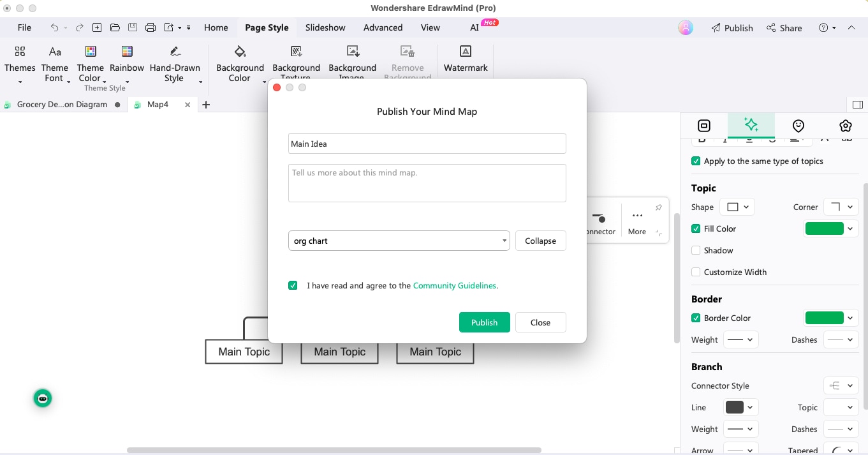Open the Advanced menu tab
This screenshot has width=868, height=455.
tap(383, 27)
